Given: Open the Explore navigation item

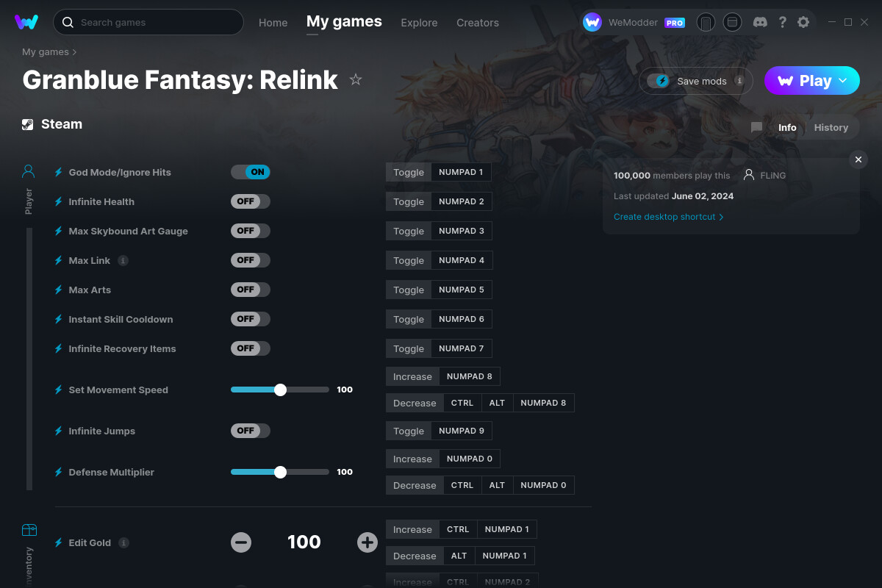Looking at the screenshot, I should [x=419, y=23].
